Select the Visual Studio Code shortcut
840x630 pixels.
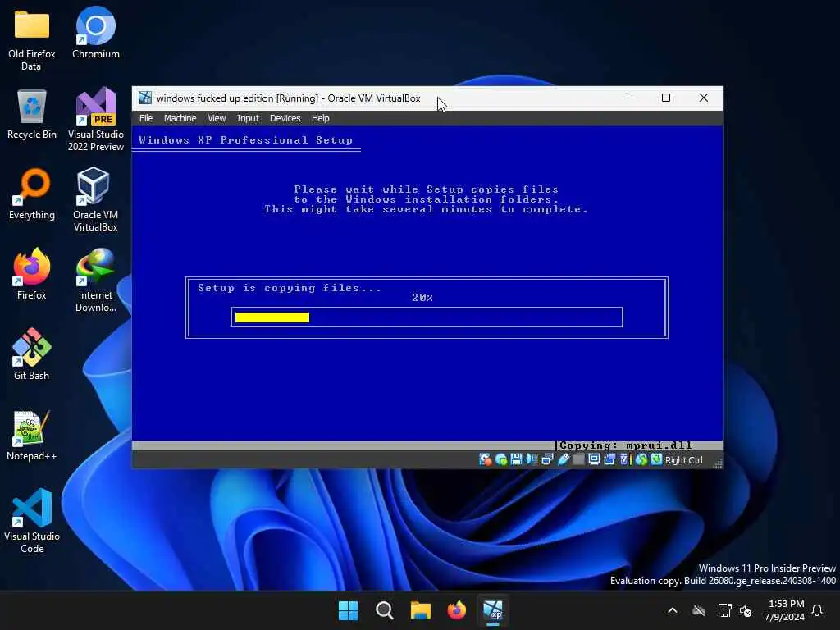click(x=32, y=521)
